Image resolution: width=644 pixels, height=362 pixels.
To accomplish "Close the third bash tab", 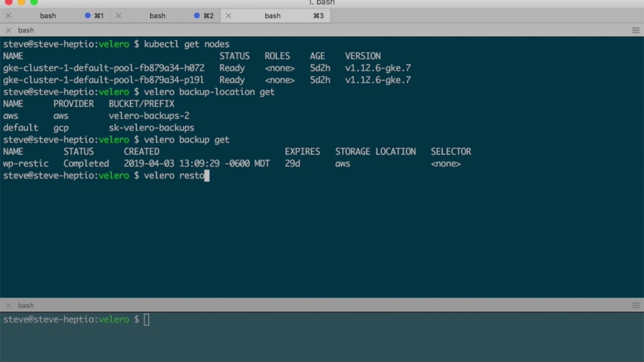I will point(228,16).
